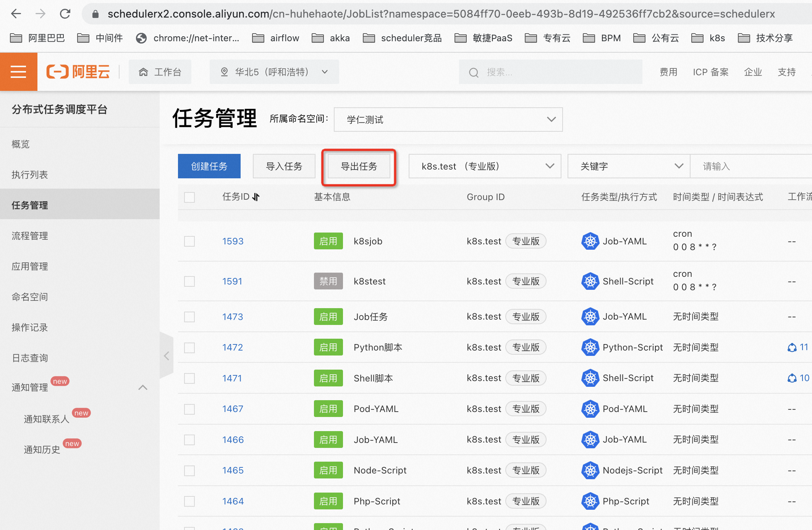The image size is (812, 530).
Task: Open the 阿里巴巴 bookmark folder
Action: [x=37, y=38]
